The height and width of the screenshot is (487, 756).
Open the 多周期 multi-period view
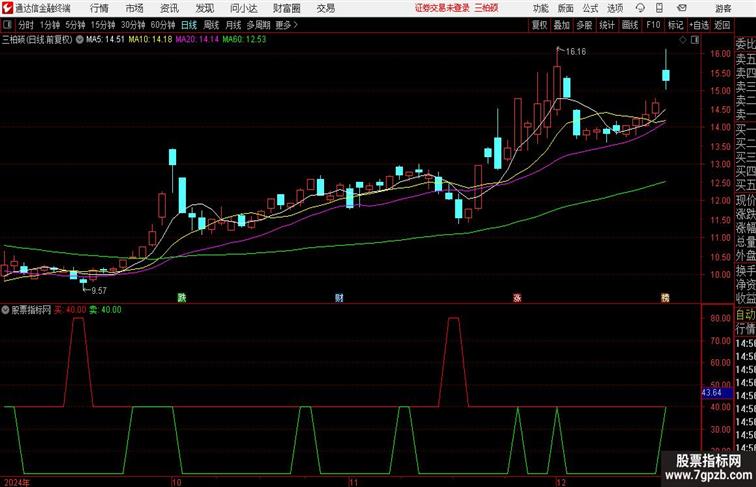258,25
